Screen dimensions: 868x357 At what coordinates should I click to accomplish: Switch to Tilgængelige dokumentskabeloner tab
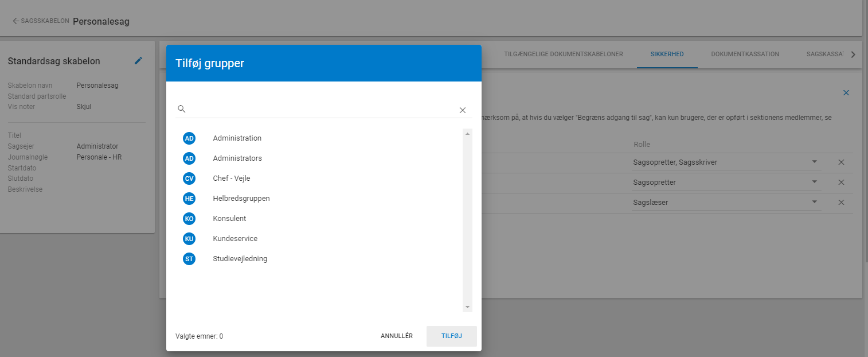point(564,55)
